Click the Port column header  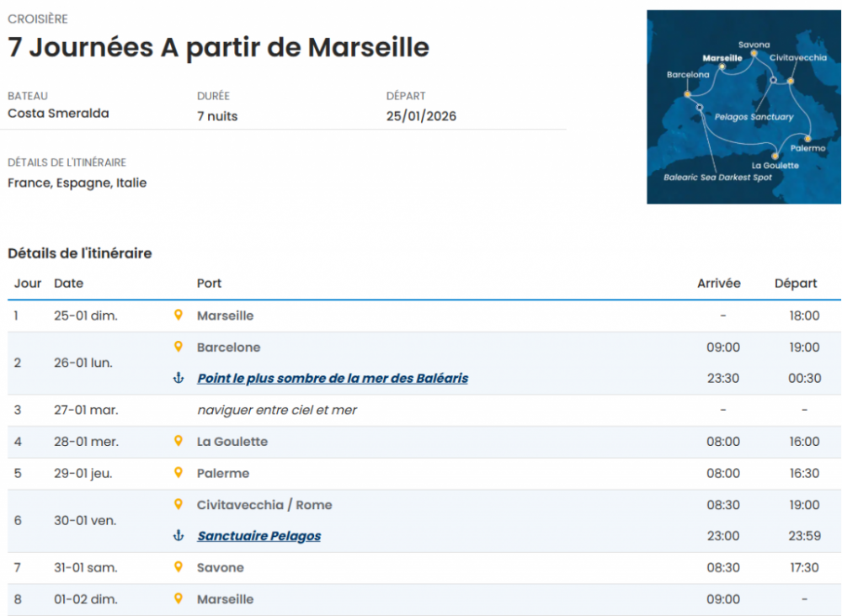tap(209, 284)
